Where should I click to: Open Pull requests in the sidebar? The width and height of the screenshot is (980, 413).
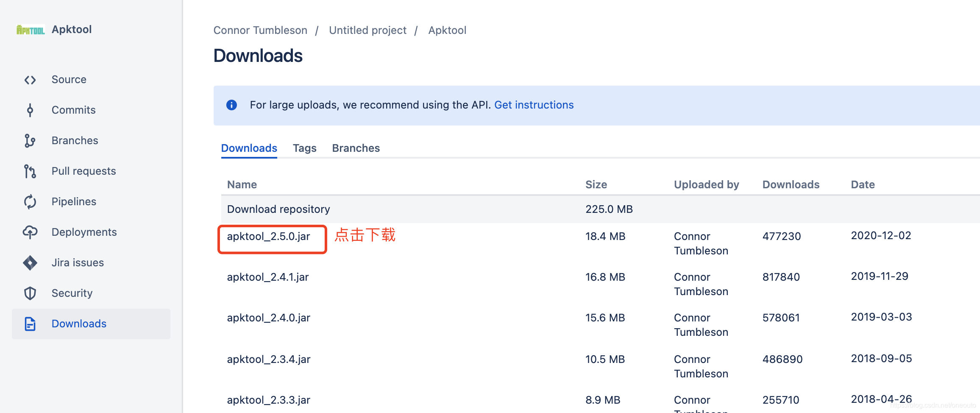pos(84,171)
